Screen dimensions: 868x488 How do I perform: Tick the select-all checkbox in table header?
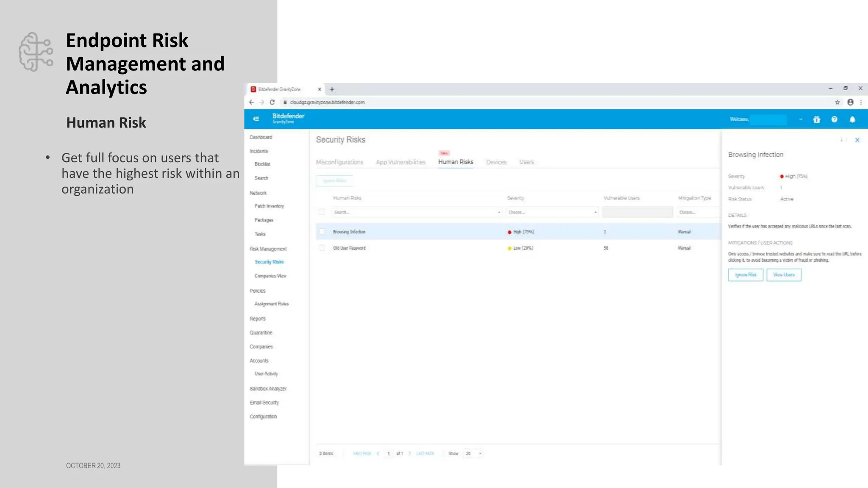pyautogui.click(x=322, y=212)
